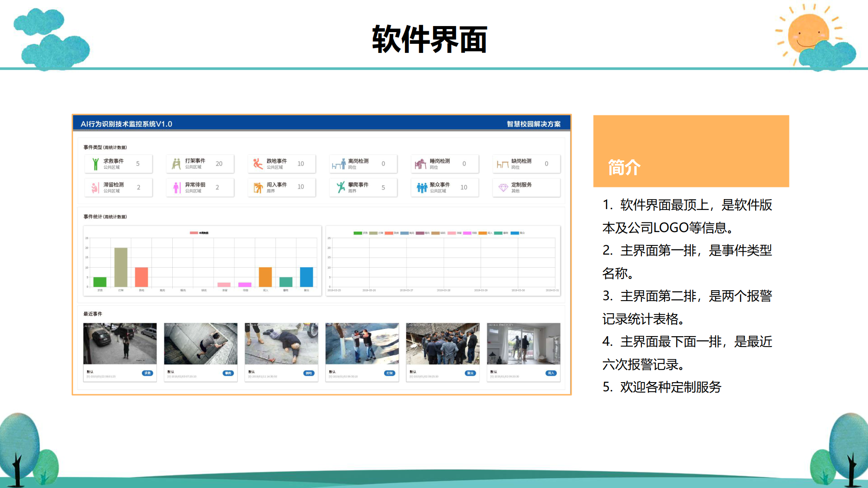Click the 打架事件 fighting figures icon
This screenshot has height=488, width=868.
[x=176, y=164]
